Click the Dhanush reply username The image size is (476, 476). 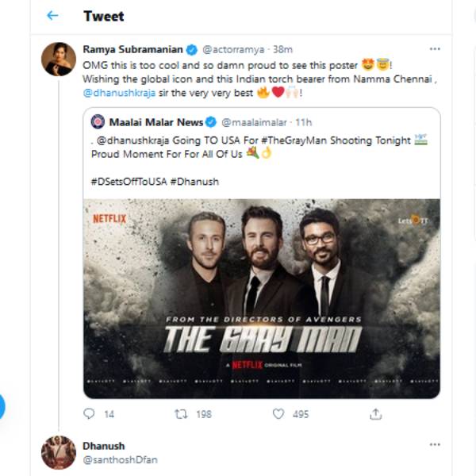pos(103,446)
